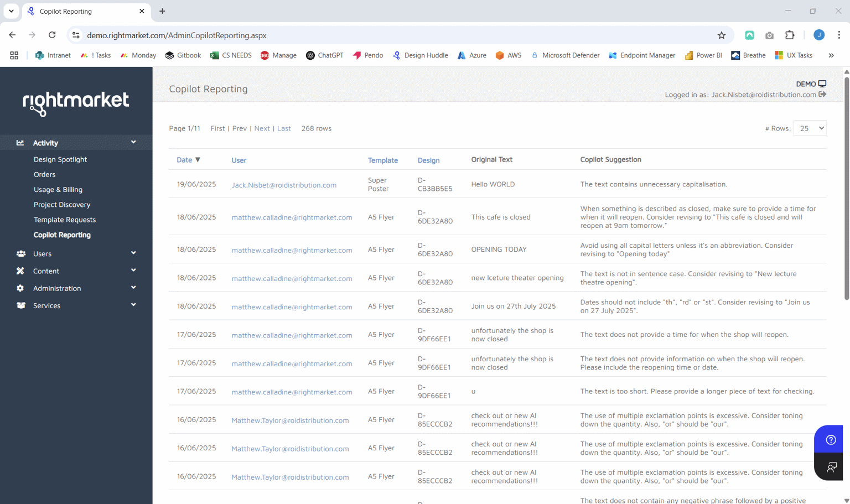Open the browser extensions puzzle icon

tap(790, 35)
